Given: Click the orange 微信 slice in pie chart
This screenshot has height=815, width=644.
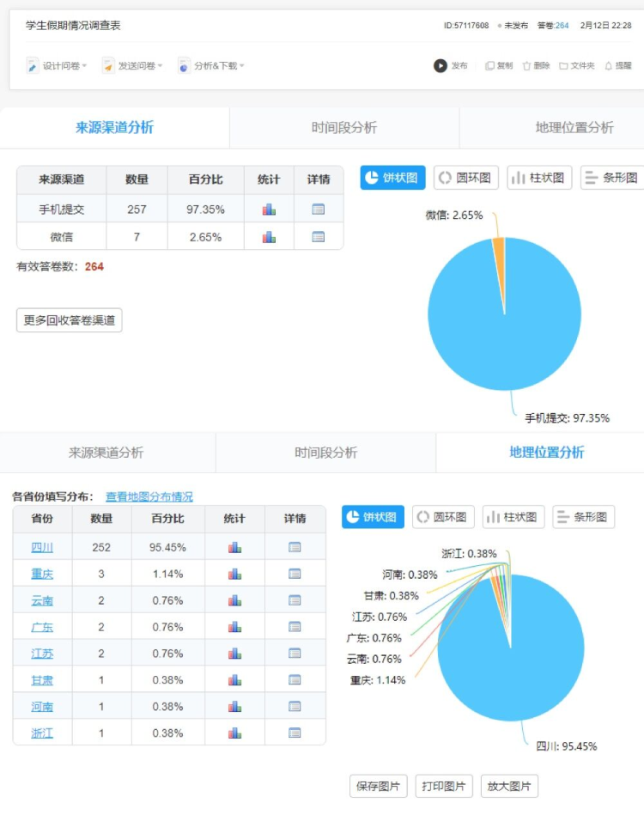Looking at the screenshot, I should coord(499,247).
